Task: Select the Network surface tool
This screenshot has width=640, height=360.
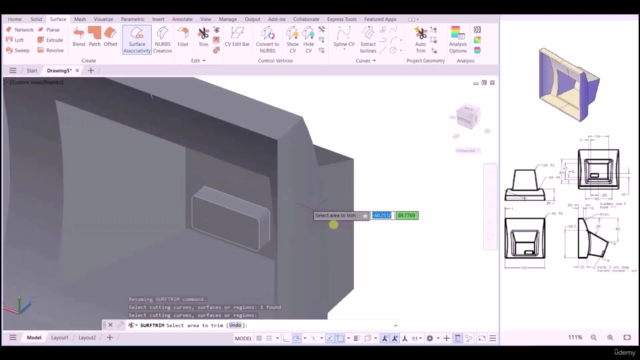Action: pyautogui.click(x=20, y=30)
